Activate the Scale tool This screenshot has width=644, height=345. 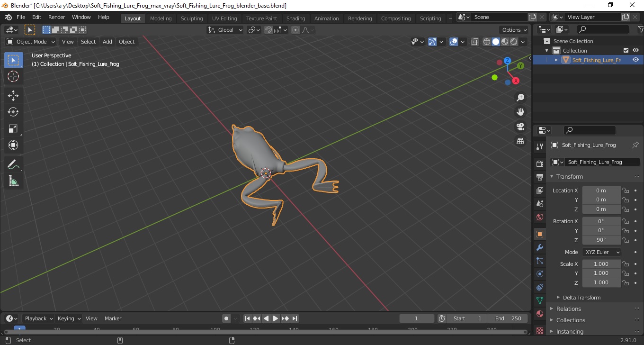[x=13, y=129]
